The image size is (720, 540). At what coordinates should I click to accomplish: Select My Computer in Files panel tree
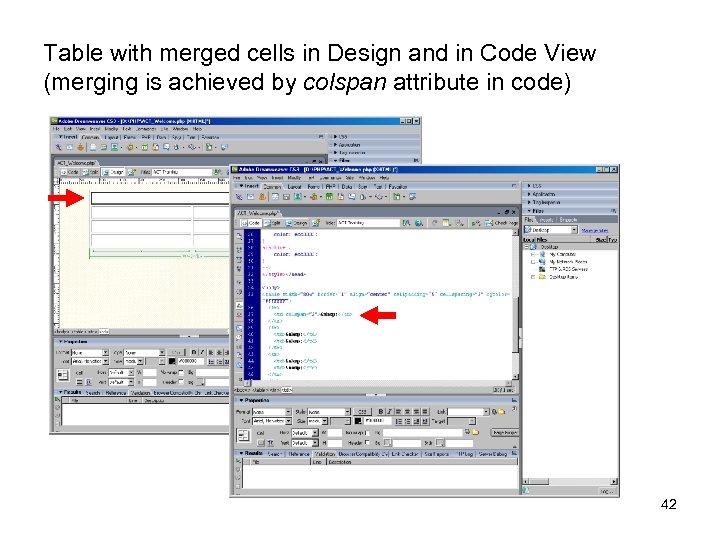tap(562, 254)
